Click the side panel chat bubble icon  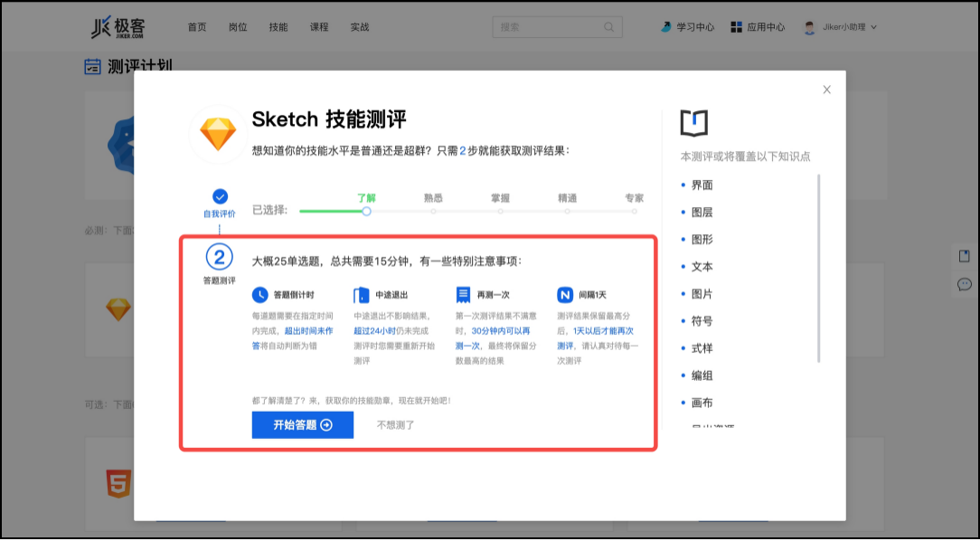(x=964, y=285)
